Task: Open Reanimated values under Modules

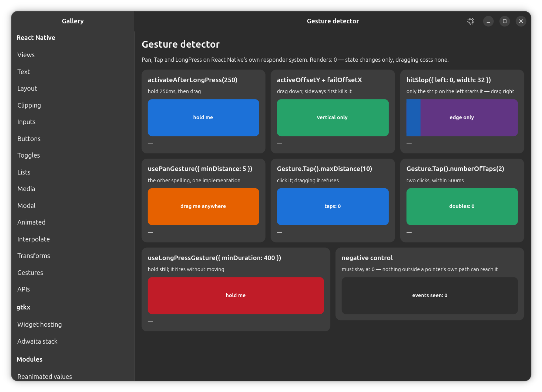Action: (73, 376)
